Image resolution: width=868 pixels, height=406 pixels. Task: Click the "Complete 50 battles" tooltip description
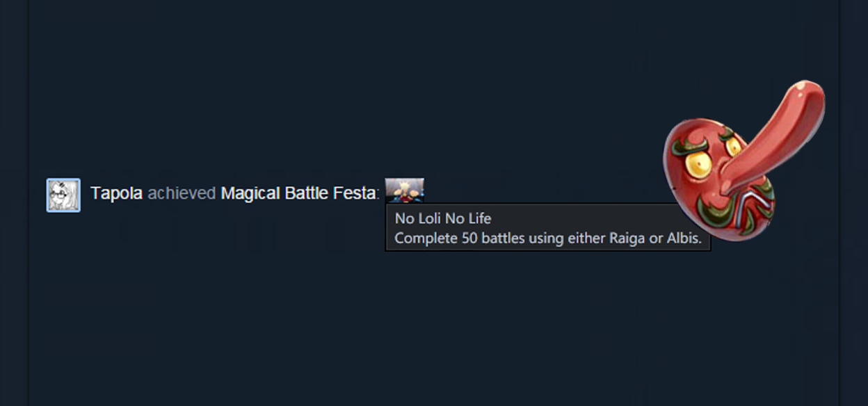548,238
